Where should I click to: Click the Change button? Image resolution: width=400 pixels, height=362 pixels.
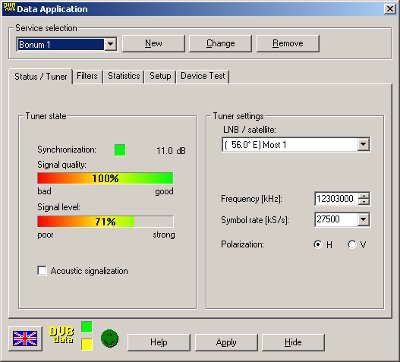[220, 44]
